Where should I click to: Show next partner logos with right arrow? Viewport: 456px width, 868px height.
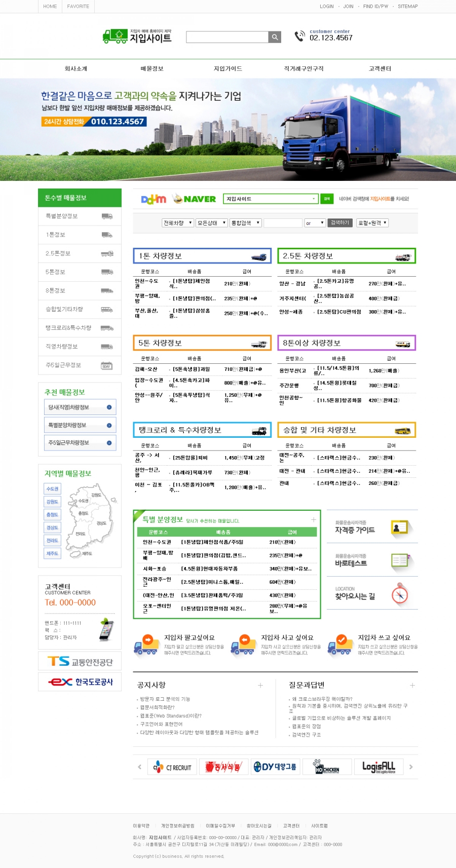(411, 767)
